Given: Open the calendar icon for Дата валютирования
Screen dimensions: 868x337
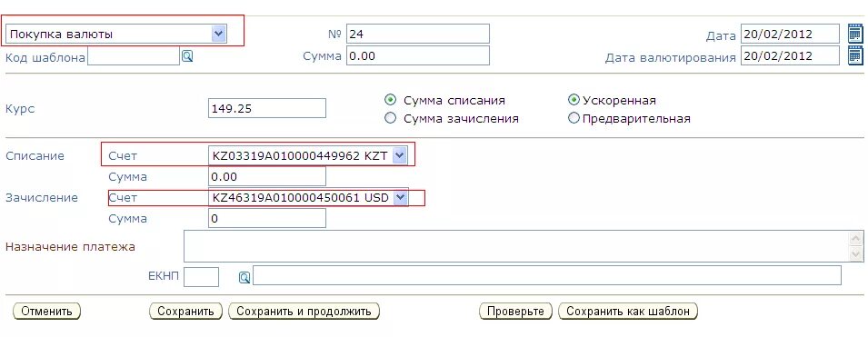Looking at the screenshot, I should (x=855, y=56).
